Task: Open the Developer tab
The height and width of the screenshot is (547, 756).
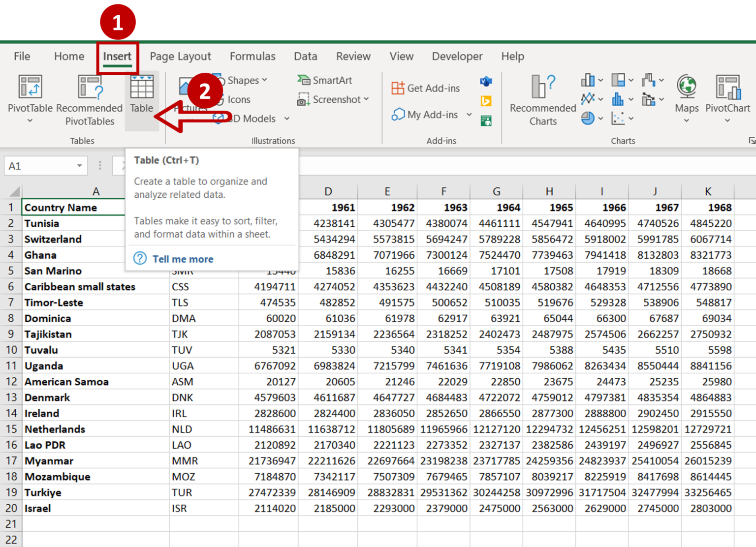Action: (457, 57)
